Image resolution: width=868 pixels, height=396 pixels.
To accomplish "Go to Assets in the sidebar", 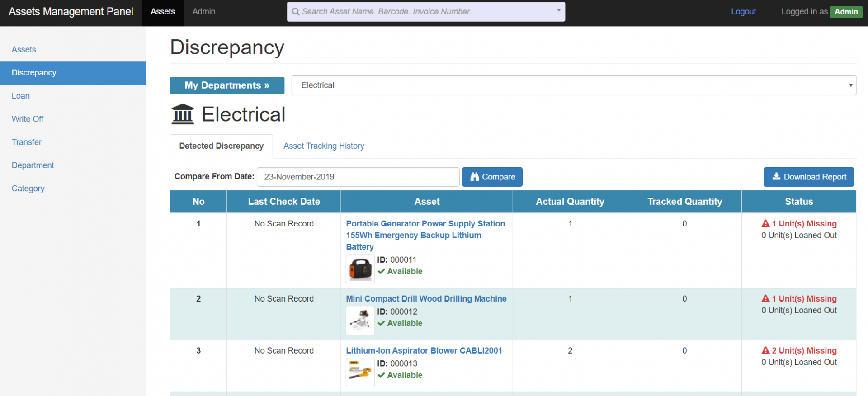I will coord(73,50).
